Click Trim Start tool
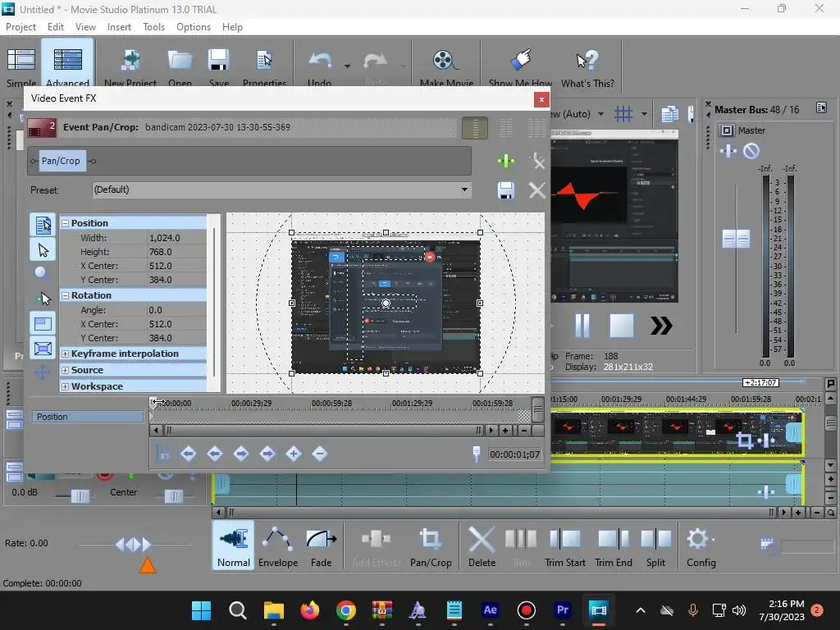Image resolution: width=840 pixels, height=630 pixels. (564, 546)
